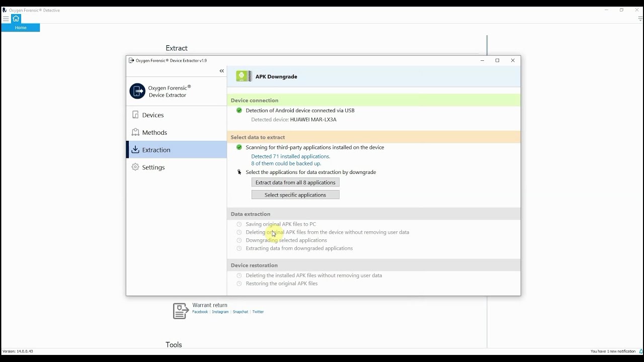The height and width of the screenshot is (362, 644).
Task: Click the pending icon for Downgrading selected applications
Action: [239, 240]
